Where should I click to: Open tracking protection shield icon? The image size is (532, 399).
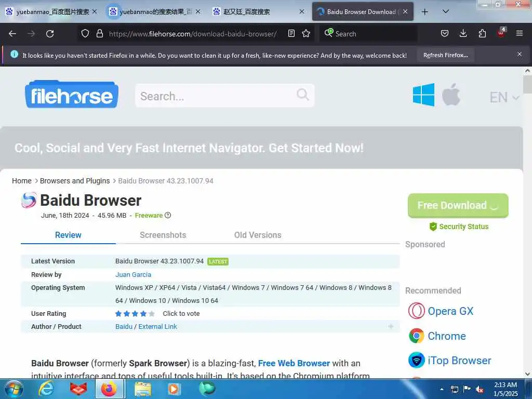click(85, 34)
